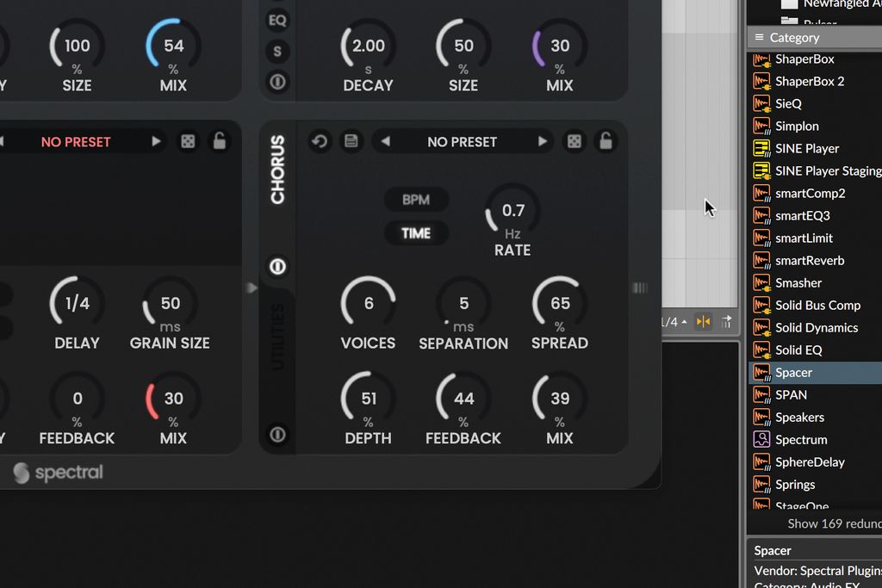Click the save icon in the Chorus header

pyautogui.click(x=351, y=141)
